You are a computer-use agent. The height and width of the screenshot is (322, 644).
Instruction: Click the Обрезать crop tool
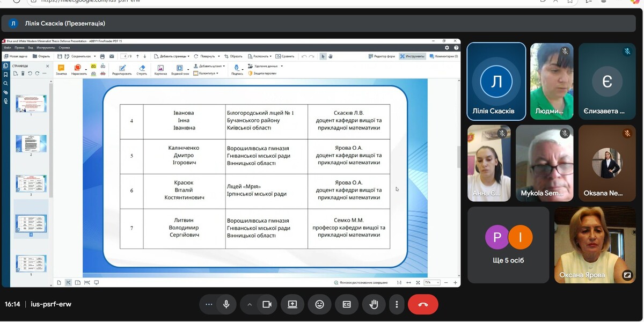coord(233,56)
